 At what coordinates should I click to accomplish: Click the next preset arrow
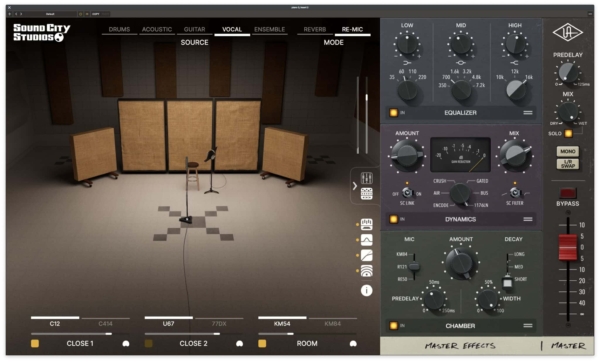tap(21, 14)
